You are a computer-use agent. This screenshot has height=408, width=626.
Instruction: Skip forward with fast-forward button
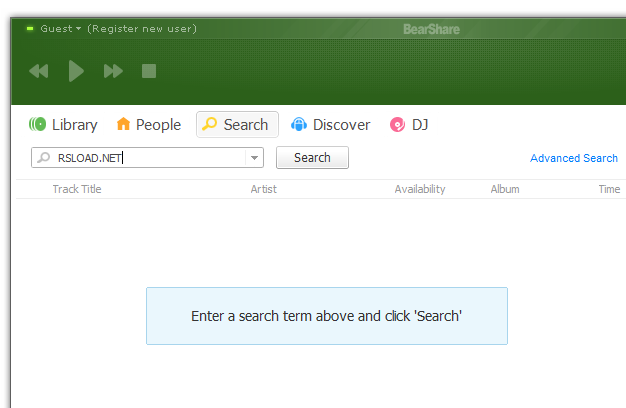coord(113,71)
